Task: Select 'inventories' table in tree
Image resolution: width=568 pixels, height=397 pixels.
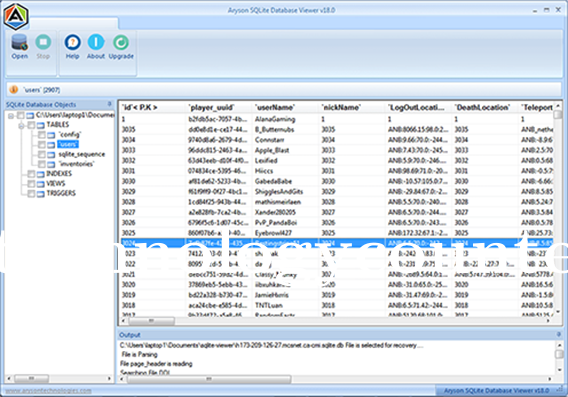Action: 76,164
